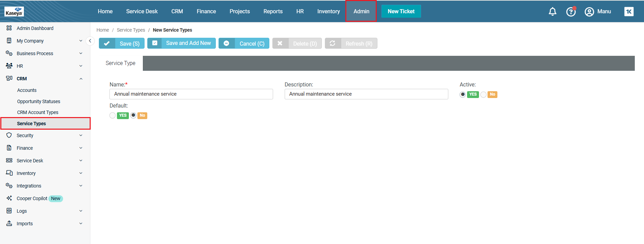Click the Manu user profile icon

(x=589, y=12)
